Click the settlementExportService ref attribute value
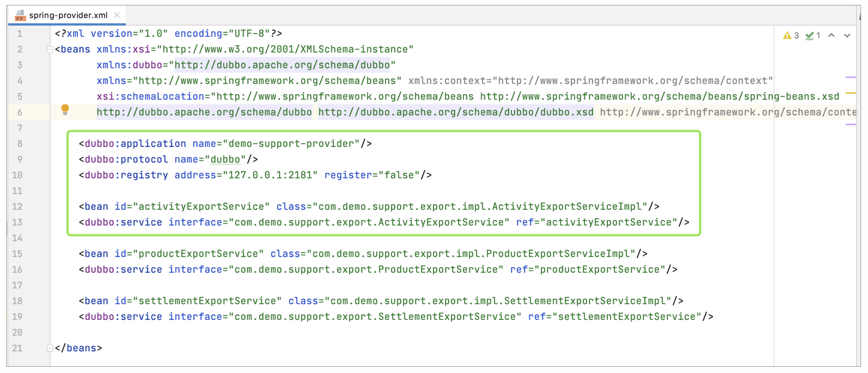Image resolution: width=868 pixels, height=373 pixels. tap(626, 317)
